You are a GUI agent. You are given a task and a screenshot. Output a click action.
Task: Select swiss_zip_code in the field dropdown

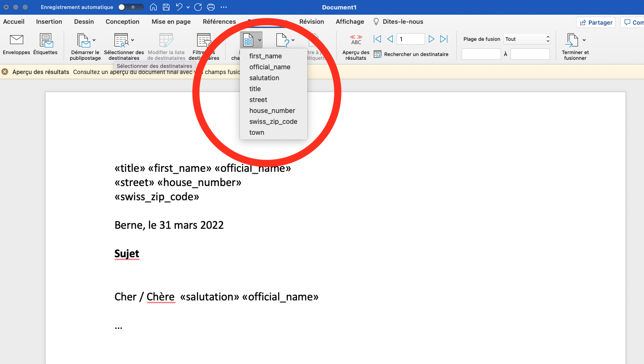pos(273,121)
